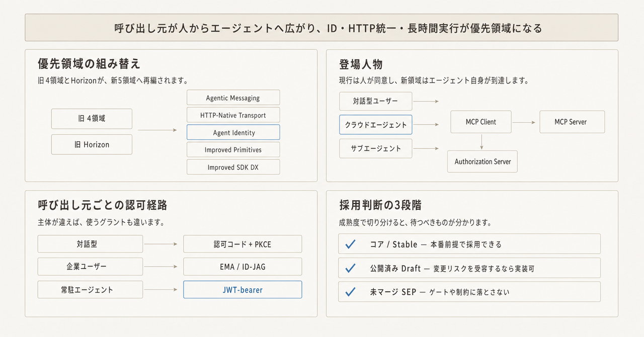The height and width of the screenshot is (337, 644).
Task: Click the MCP Client box
Action: [481, 122]
